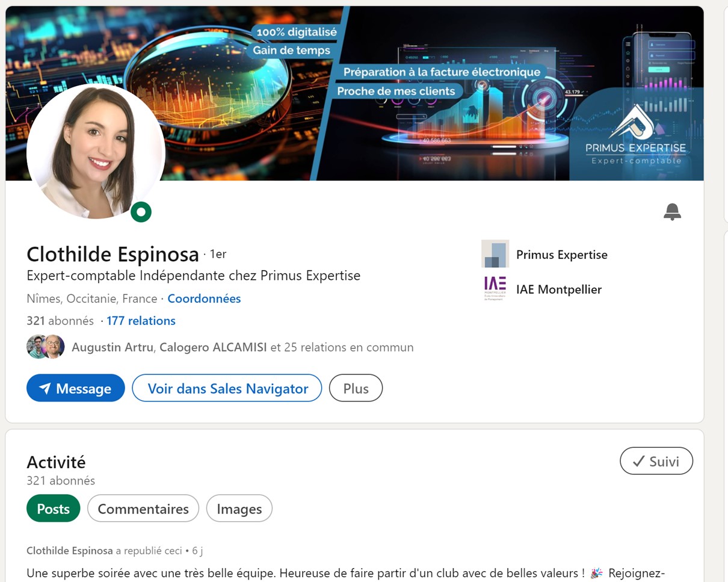728x582 pixels.
Task: Open profile in Sales Navigator
Action: point(227,388)
